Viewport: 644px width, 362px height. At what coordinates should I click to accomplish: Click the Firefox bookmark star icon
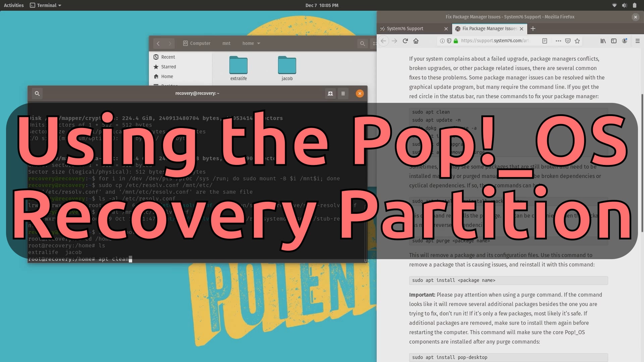[577, 41]
